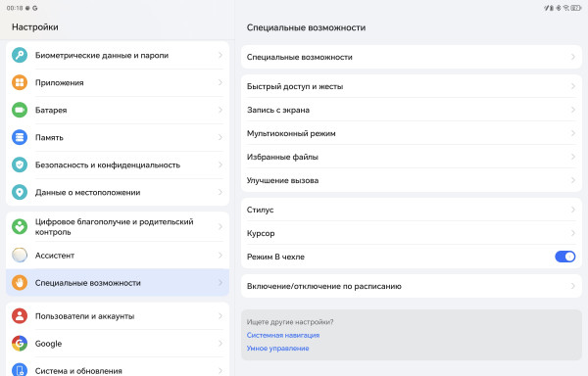Open chevron on Биометрические данные и пароли row
The width and height of the screenshot is (588, 376).
(x=220, y=55)
